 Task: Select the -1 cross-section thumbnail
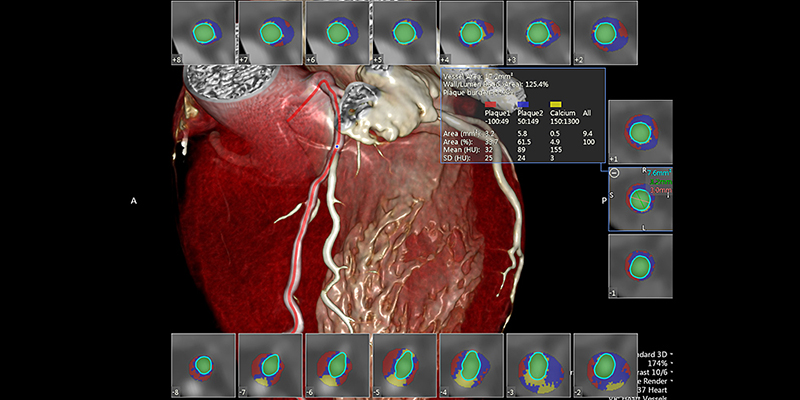click(x=640, y=267)
